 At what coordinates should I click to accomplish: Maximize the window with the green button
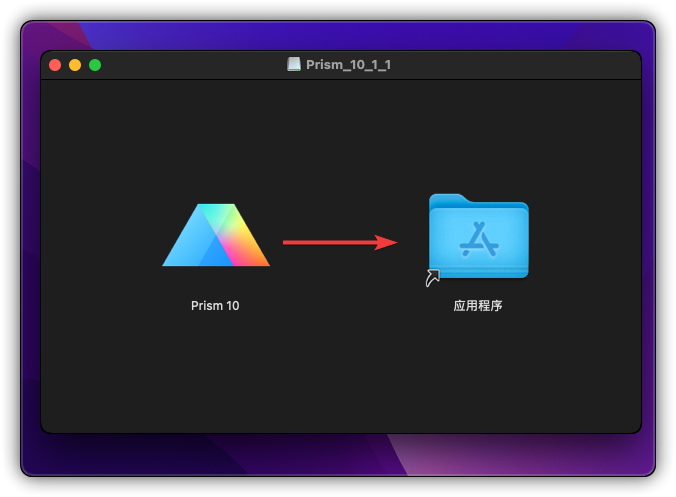coord(95,65)
